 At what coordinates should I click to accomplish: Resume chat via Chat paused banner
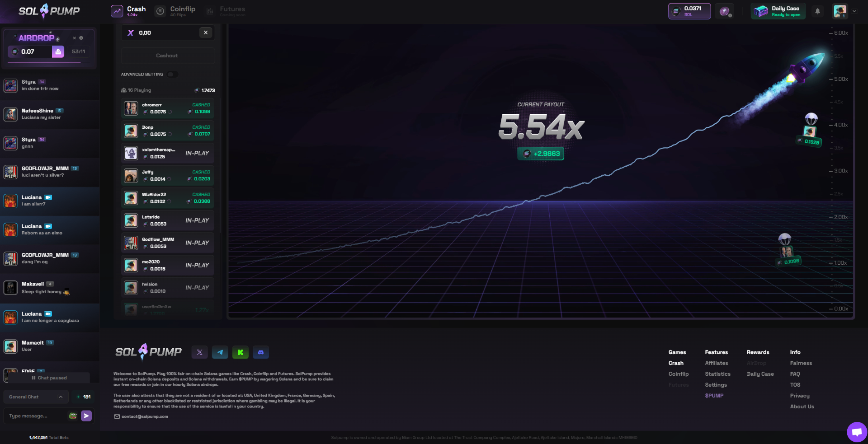[x=49, y=378]
